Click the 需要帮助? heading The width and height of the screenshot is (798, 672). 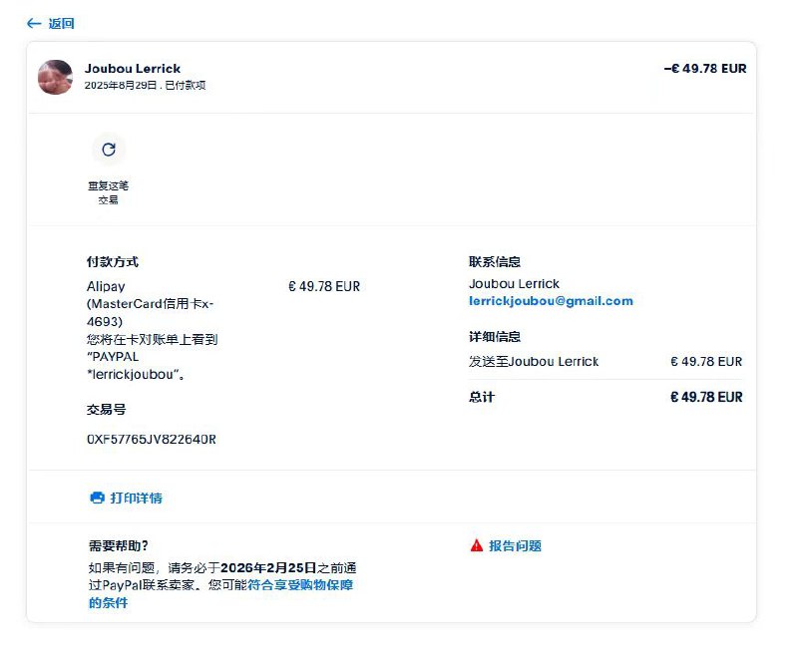(119, 545)
